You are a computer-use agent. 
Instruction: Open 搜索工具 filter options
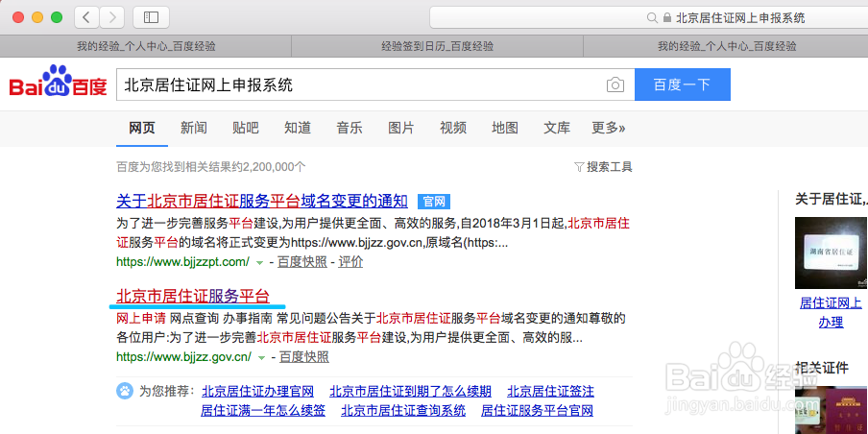[603, 167]
